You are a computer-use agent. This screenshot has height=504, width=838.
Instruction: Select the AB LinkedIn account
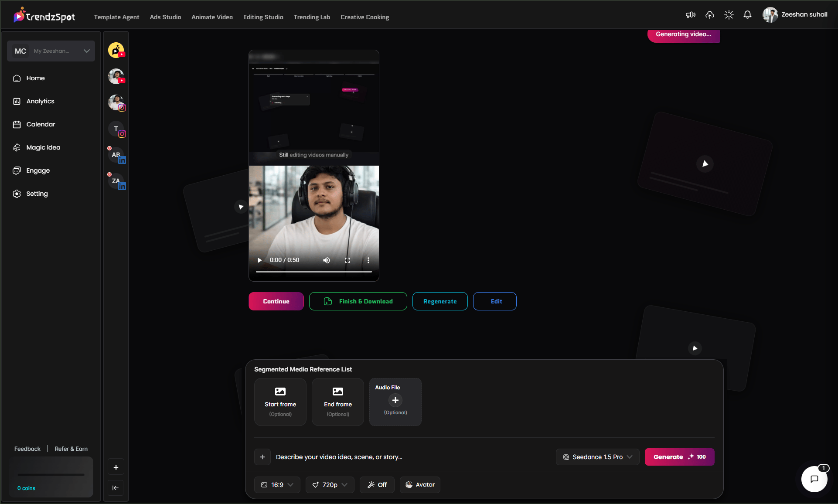116,155
